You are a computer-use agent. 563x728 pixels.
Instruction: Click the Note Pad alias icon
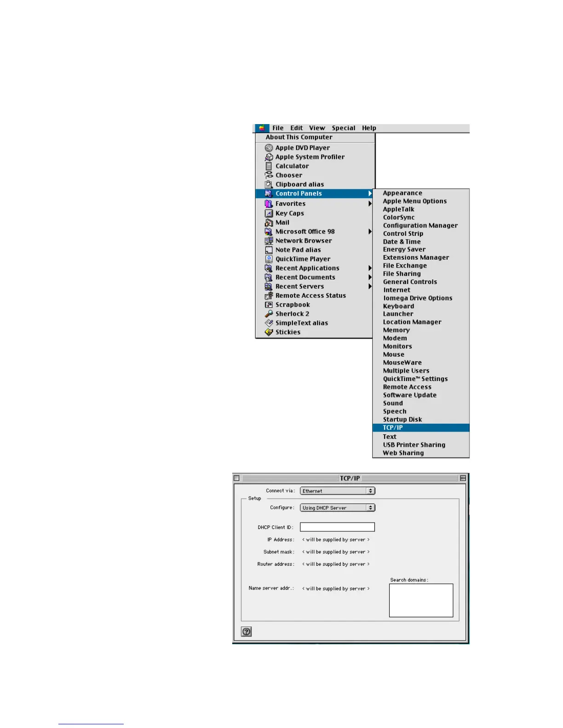269,250
